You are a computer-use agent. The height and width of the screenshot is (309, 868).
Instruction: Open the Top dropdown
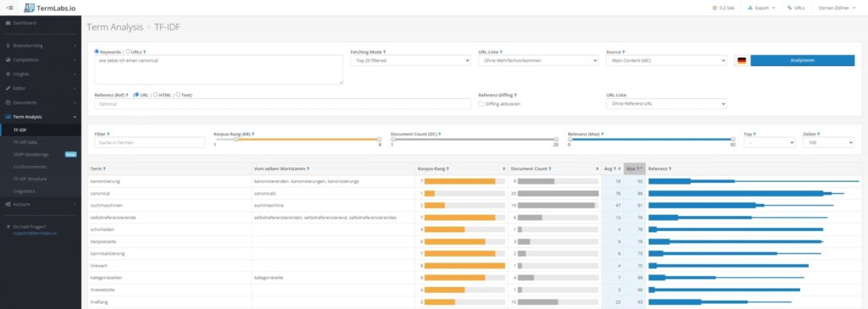pyautogui.click(x=770, y=142)
